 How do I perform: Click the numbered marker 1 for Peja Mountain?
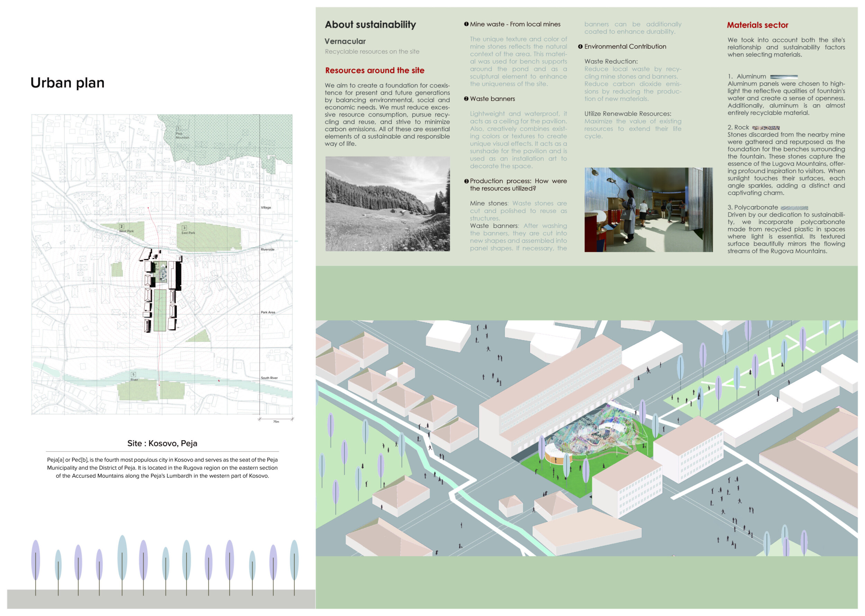point(179,129)
